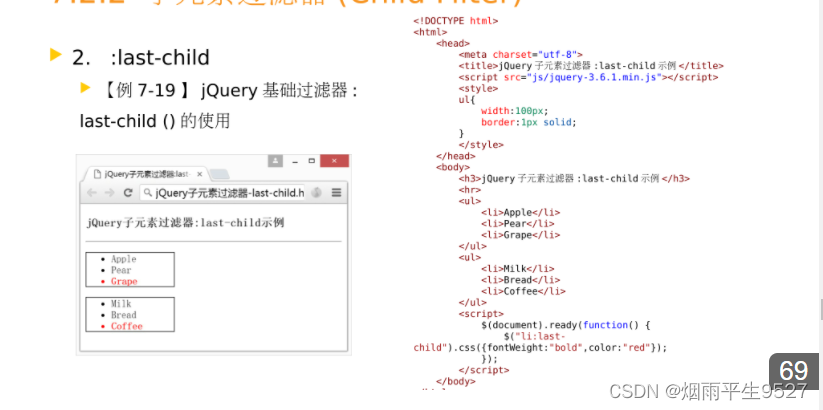The image size is (823, 410).
Task: Click the browser forward arrow button
Action: pyautogui.click(x=109, y=193)
